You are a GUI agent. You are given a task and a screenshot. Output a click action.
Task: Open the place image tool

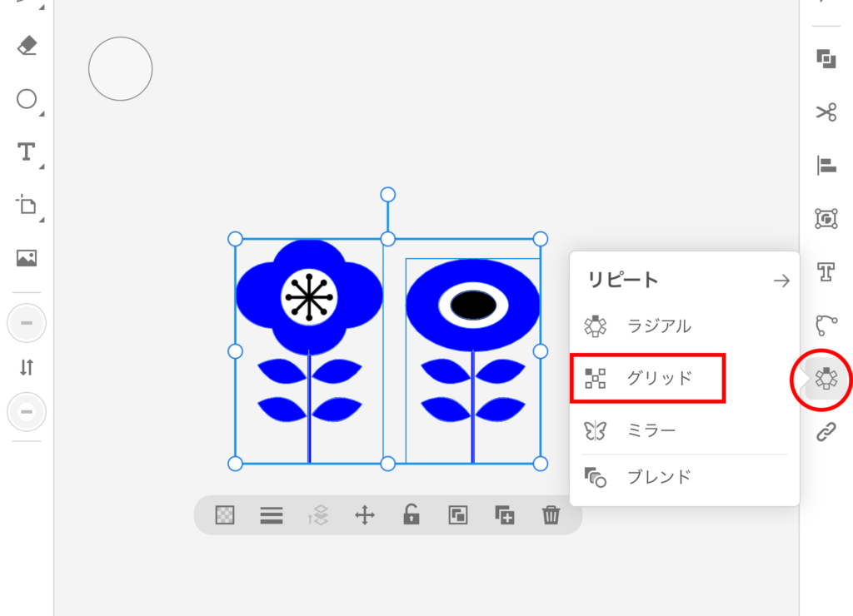pyautogui.click(x=27, y=258)
